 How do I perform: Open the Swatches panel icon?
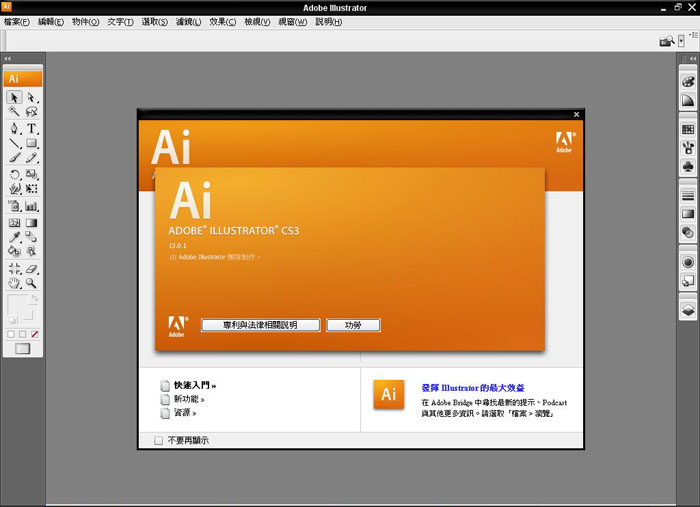click(688, 130)
